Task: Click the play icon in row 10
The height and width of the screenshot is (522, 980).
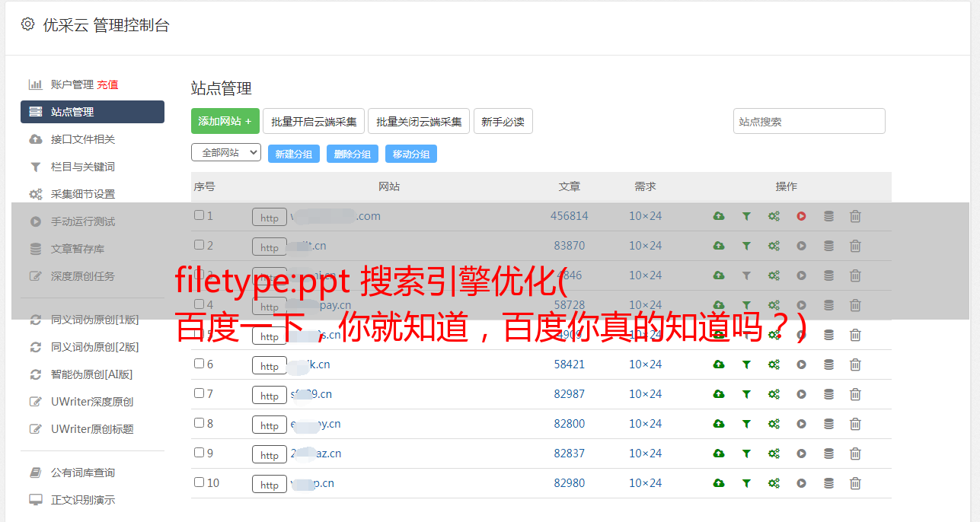Action: tap(801, 483)
